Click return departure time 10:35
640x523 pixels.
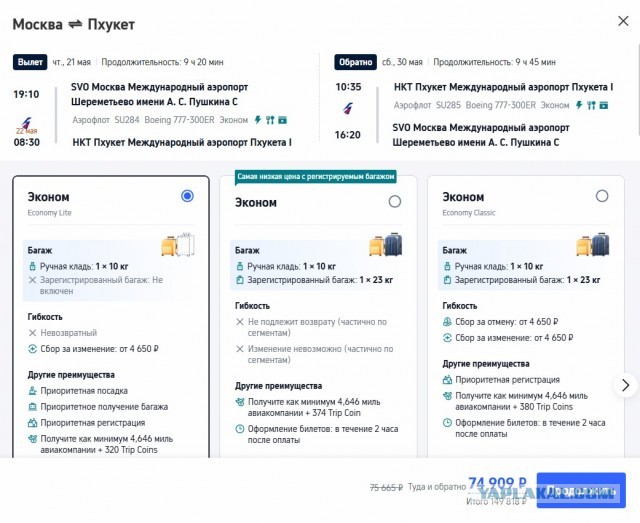tap(348, 87)
